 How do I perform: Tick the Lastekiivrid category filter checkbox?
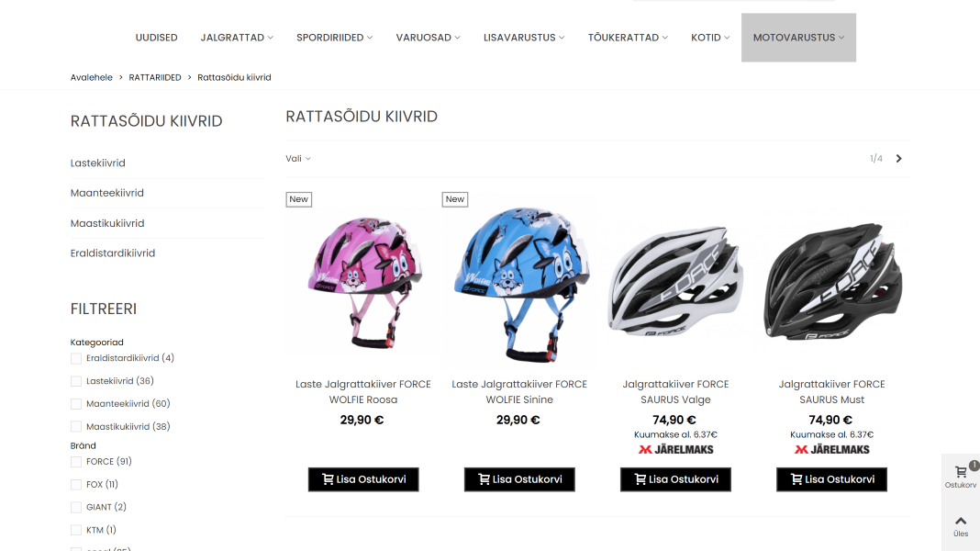click(76, 381)
